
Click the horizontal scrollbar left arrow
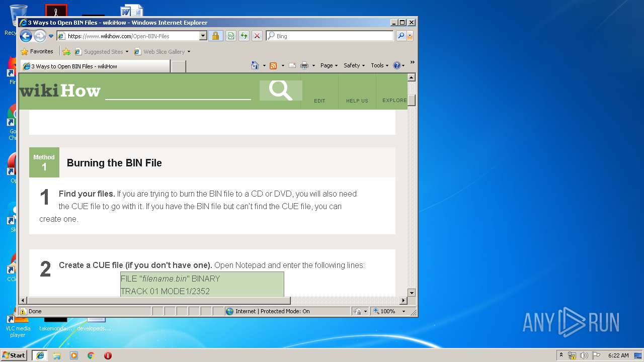pyautogui.click(x=23, y=300)
